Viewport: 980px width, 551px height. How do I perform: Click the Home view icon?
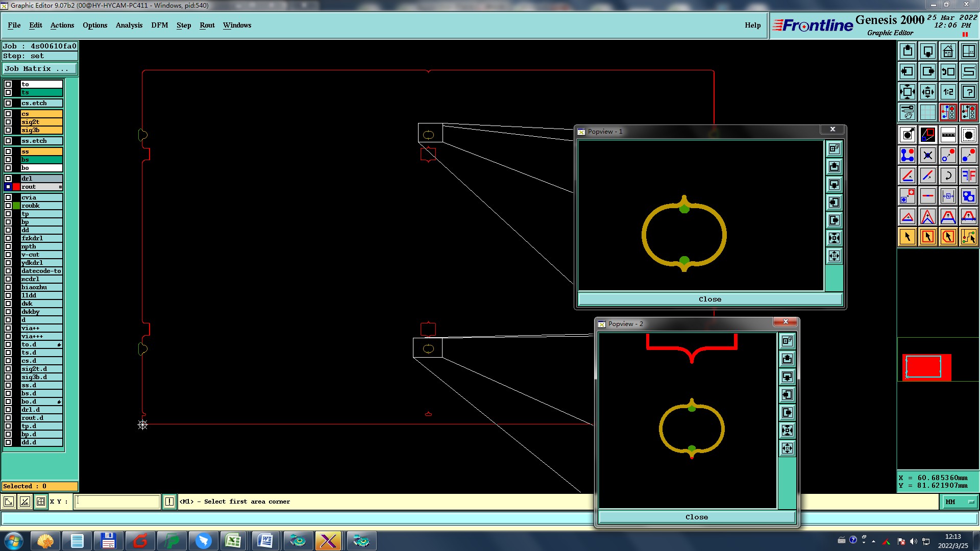tap(948, 51)
